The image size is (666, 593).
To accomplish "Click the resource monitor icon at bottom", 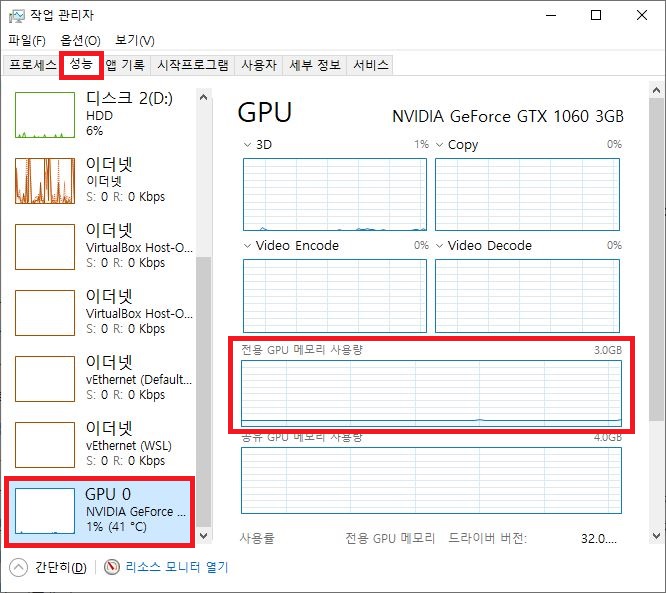I will (x=112, y=567).
